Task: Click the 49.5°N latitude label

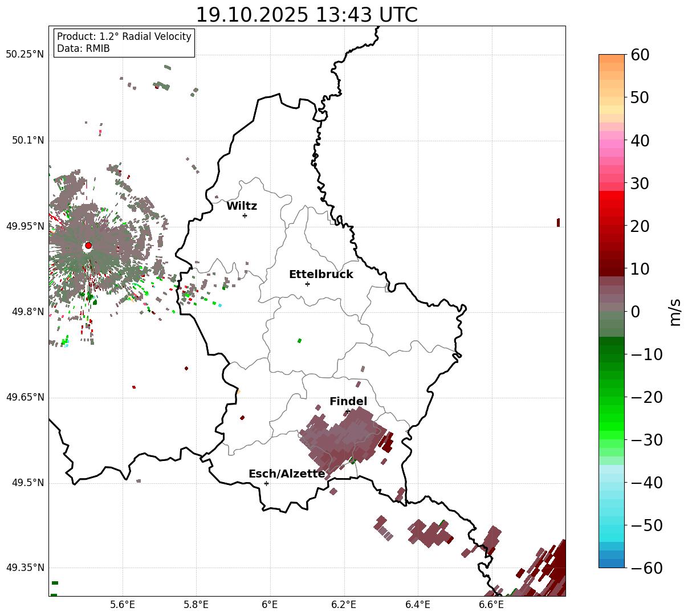Action: (x=28, y=483)
